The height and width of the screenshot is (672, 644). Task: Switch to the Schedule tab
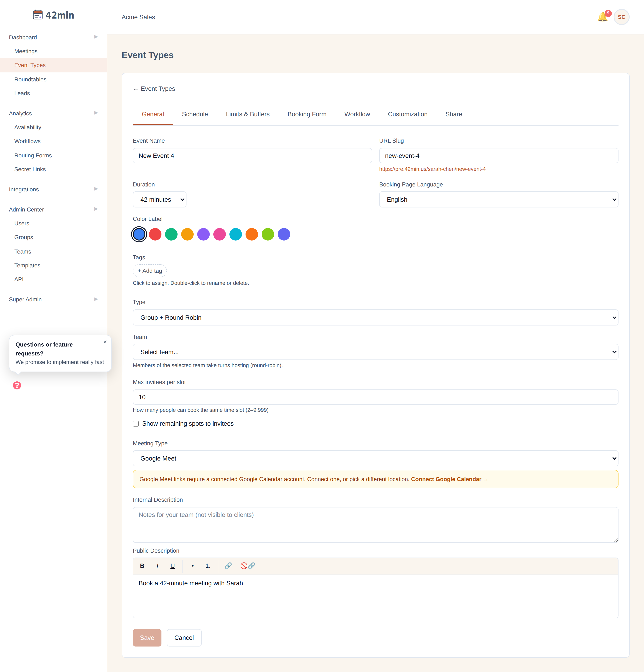[x=195, y=114]
